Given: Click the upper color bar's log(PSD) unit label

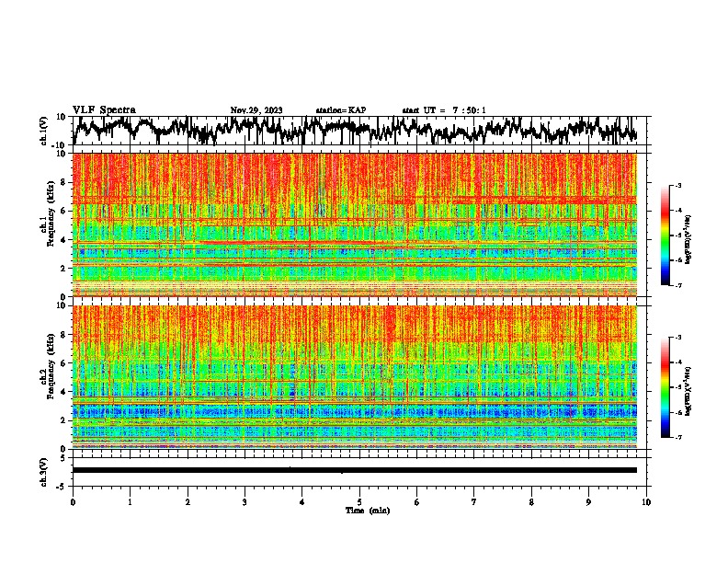Looking at the screenshot, I should tap(688, 240).
